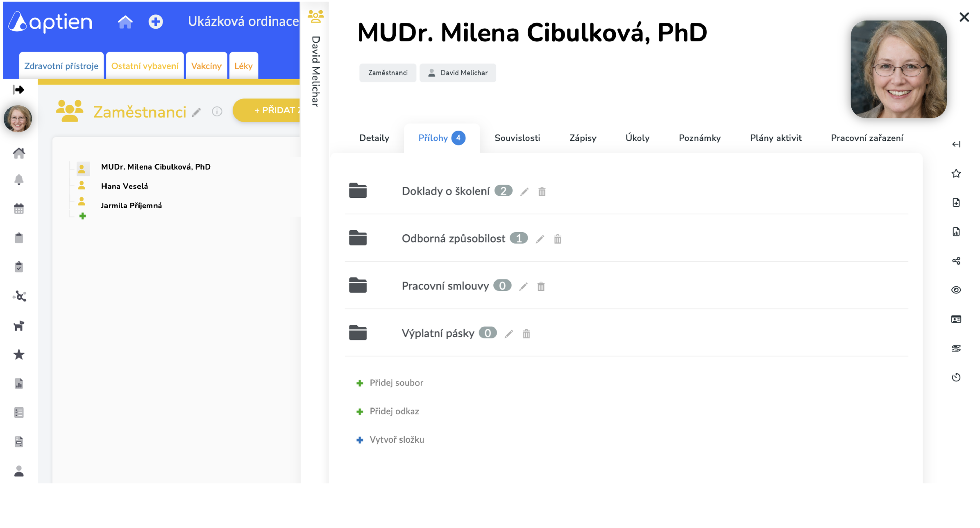
Task: Open the Pracovní zařazení tab
Action: [x=867, y=138]
